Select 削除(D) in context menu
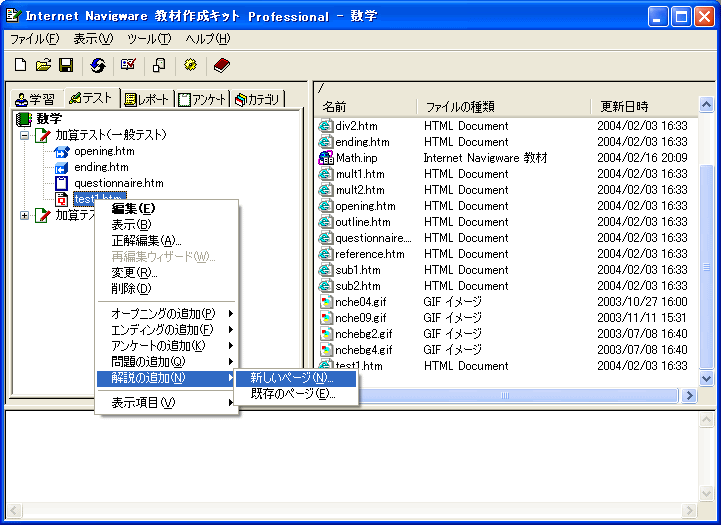 pos(167,289)
